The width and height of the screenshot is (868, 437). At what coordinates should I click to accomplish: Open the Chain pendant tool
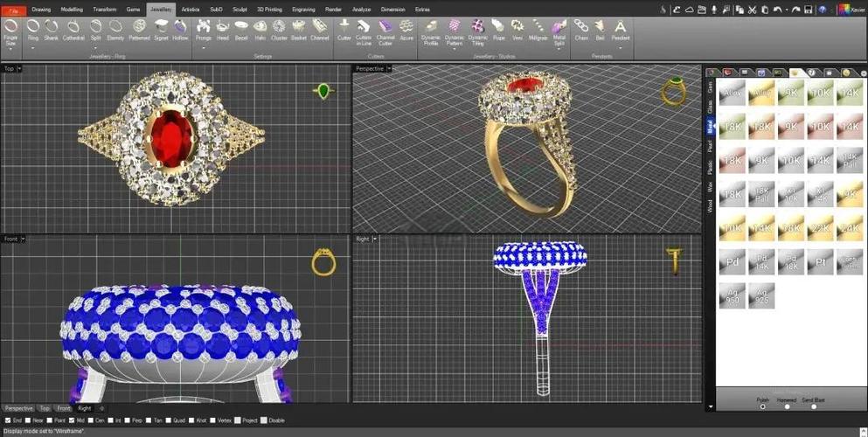click(x=581, y=30)
